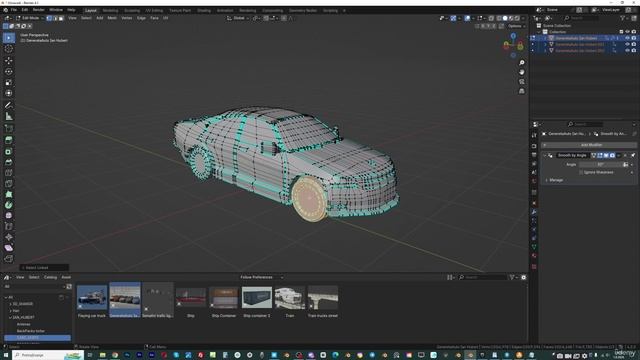
Task: Toggle render camera for Collection row
Action: [x=634, y=32]
